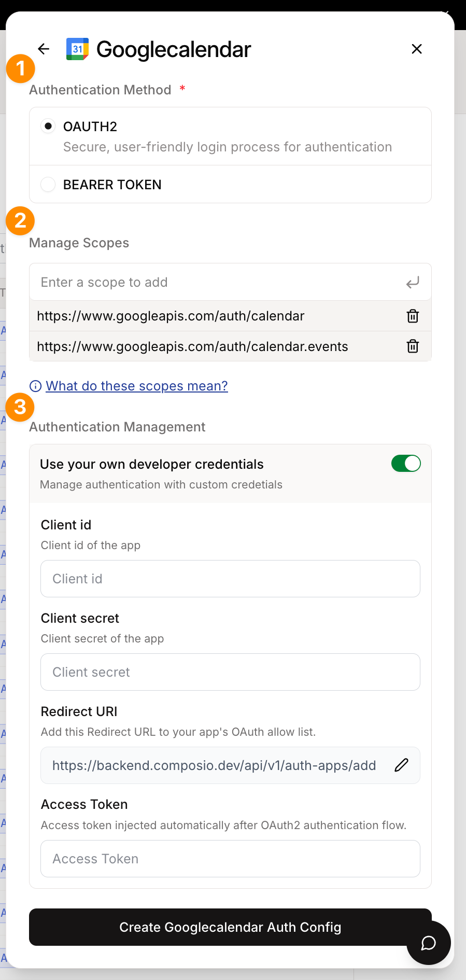The width and height of the screenshot is (466, 980).
Task: Click the calendar.events scope URL row
Action: pyautogui.click(x=193, y=346)
